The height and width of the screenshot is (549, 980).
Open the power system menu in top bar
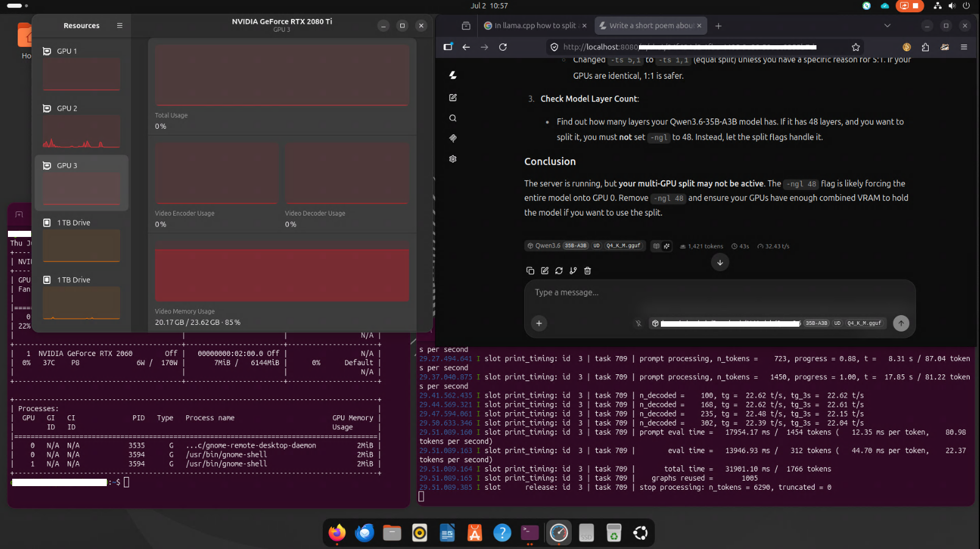pos(966,5)
